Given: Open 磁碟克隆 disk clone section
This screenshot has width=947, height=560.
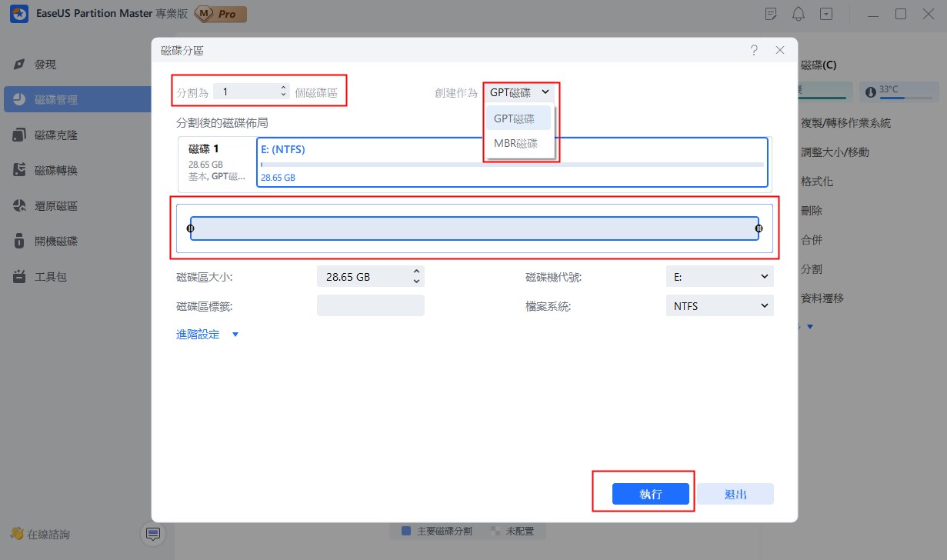Looking at the screenshot, I should tap(20, 135).
